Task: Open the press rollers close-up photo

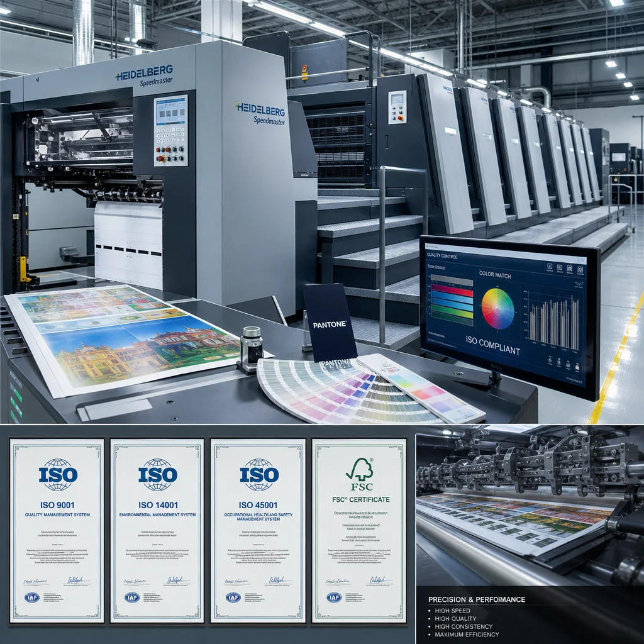Action: click(530, 506)
